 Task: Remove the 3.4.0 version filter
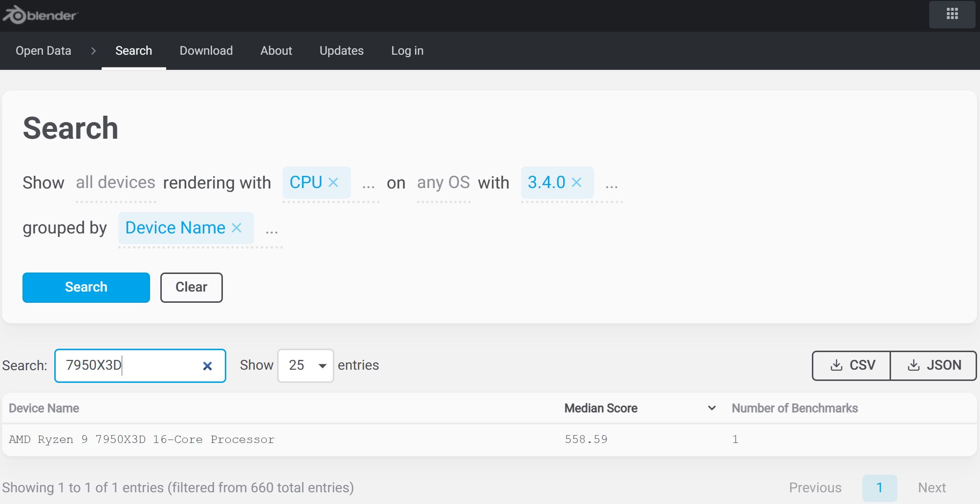point(577,182)
